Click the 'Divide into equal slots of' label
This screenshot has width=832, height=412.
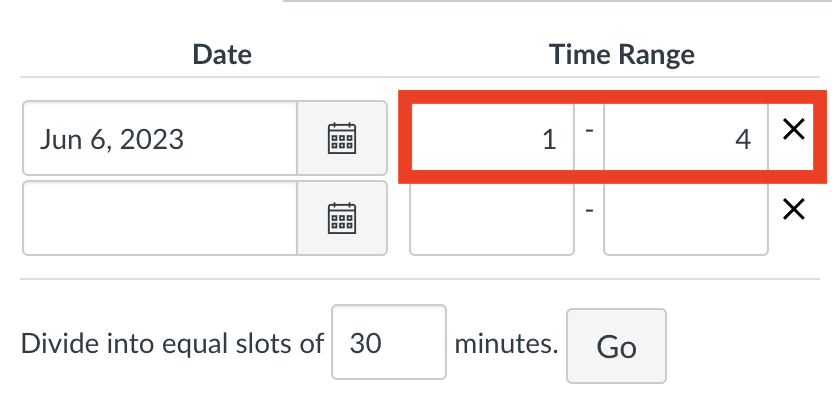pyautogui.click(x=172, y=344)
